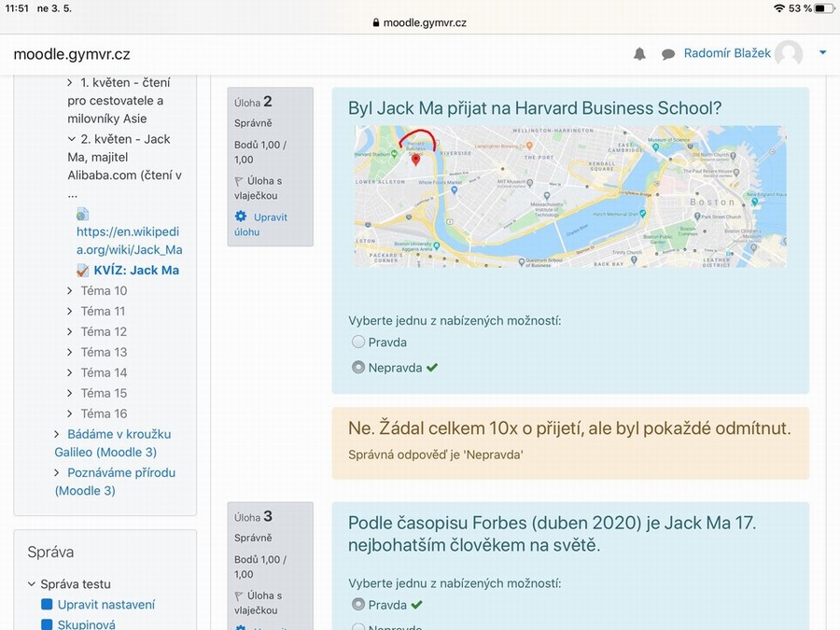Open the notifications bell
The image size is (840, 630).
(x=639, y=54)
